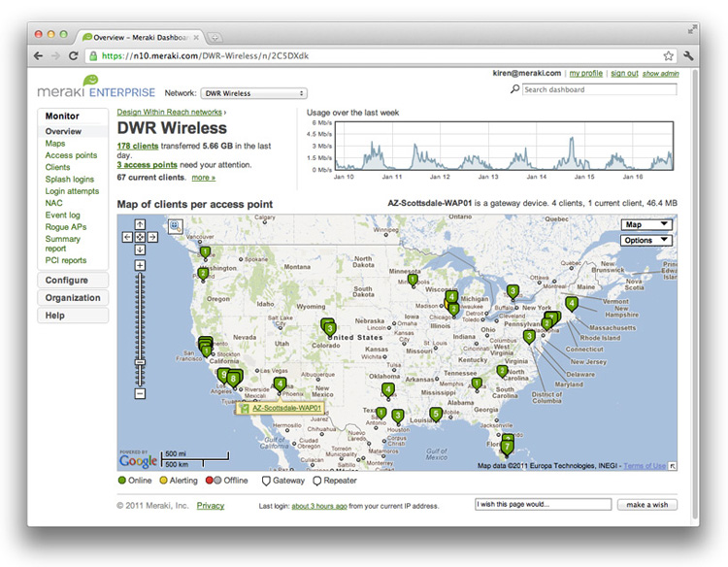Click the more » link

tap(204, 178)
